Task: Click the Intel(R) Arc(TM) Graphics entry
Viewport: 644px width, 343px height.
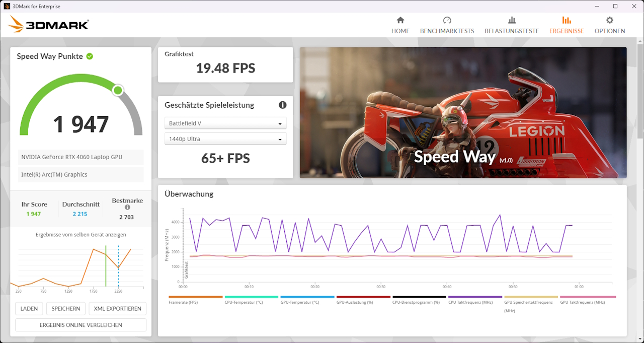Action: [81, 175]
